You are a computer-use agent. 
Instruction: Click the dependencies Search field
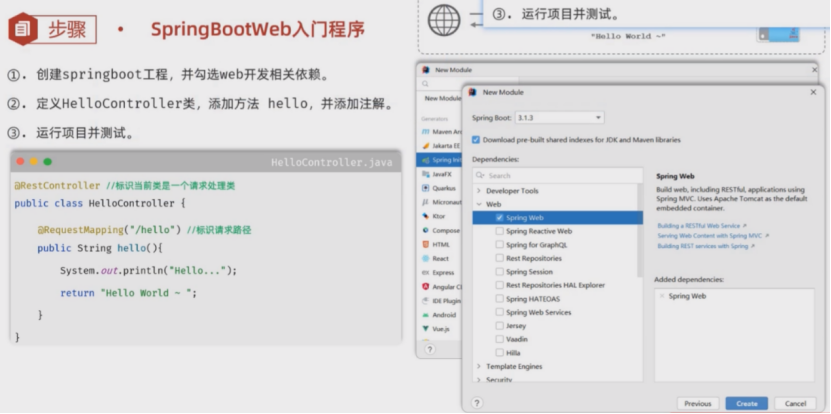pyautogui.click(x=558, y=175)
